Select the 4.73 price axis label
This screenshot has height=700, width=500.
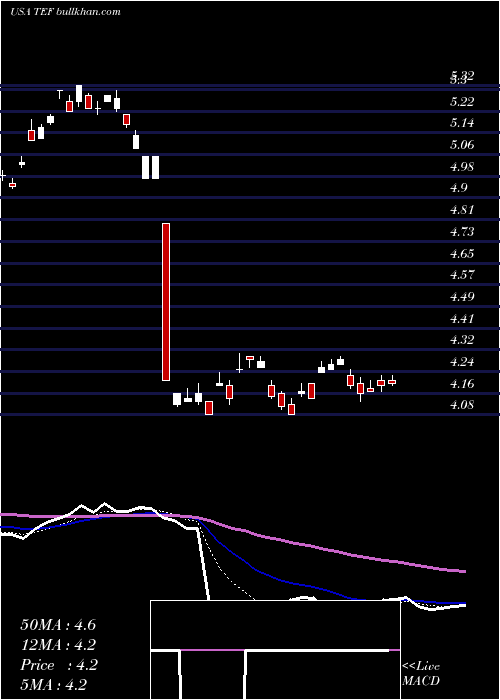(x=462, y=232)
